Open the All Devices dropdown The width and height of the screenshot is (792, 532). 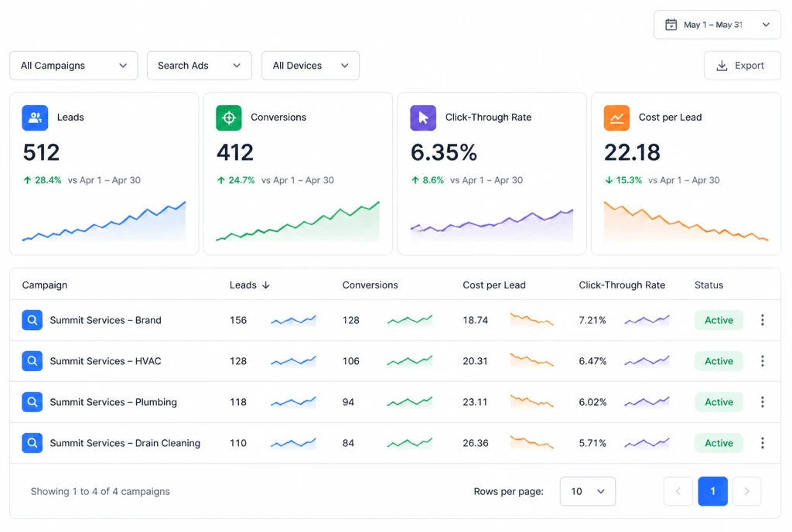click(311, 66)
